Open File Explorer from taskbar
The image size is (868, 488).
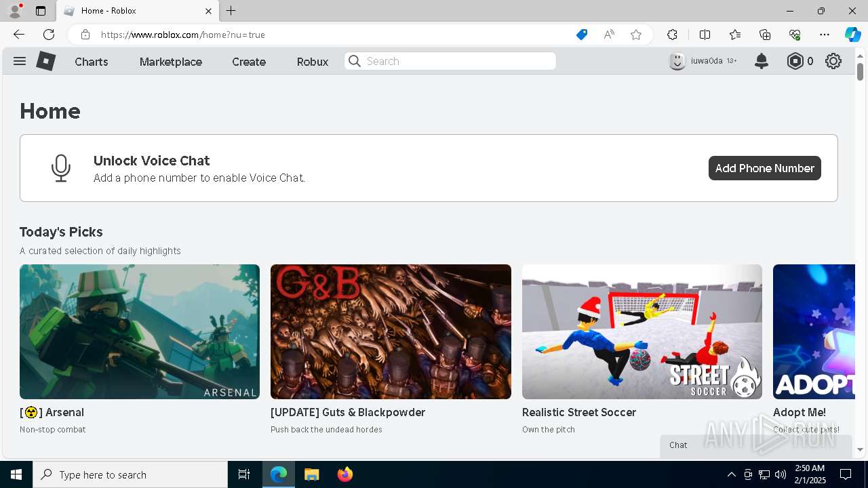pos(311,474)
